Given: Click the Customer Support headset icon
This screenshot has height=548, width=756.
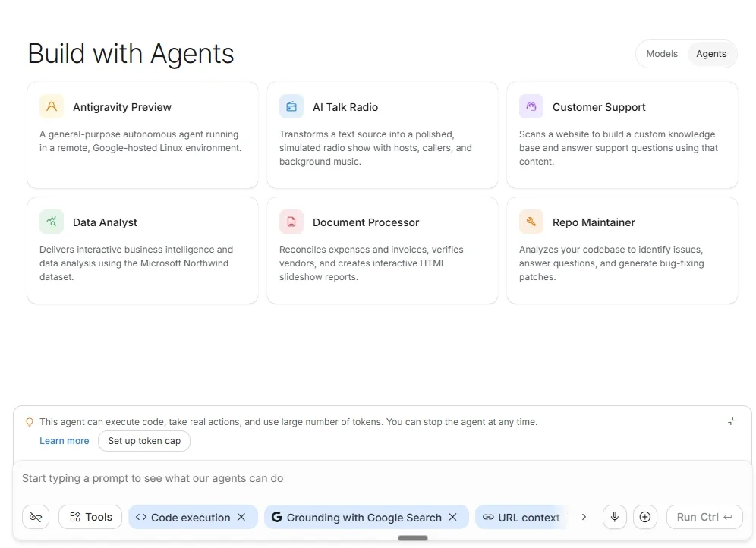Looking at the screenshot, I should click(531, 106).
